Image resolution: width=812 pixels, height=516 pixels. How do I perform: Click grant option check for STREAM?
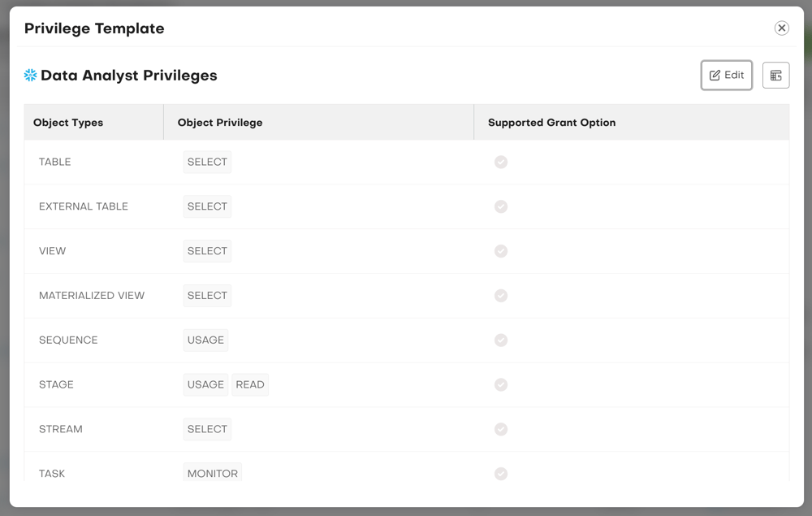coord(501,429)
